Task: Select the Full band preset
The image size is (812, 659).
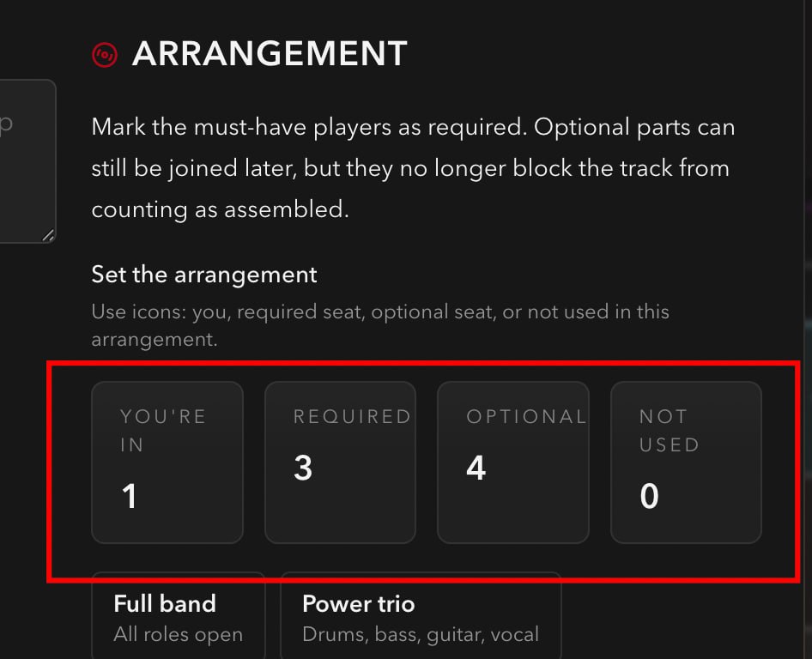Action: click(x=178, y=615)
